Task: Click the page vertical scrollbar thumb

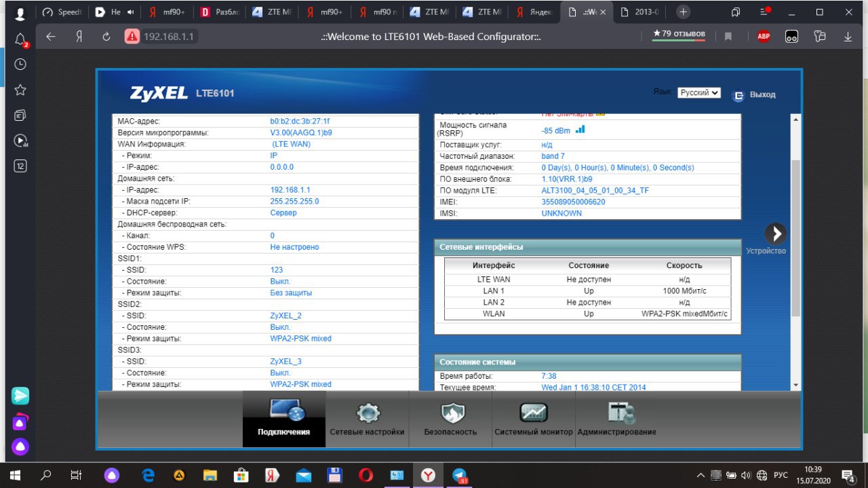Action: click(796, 238)
